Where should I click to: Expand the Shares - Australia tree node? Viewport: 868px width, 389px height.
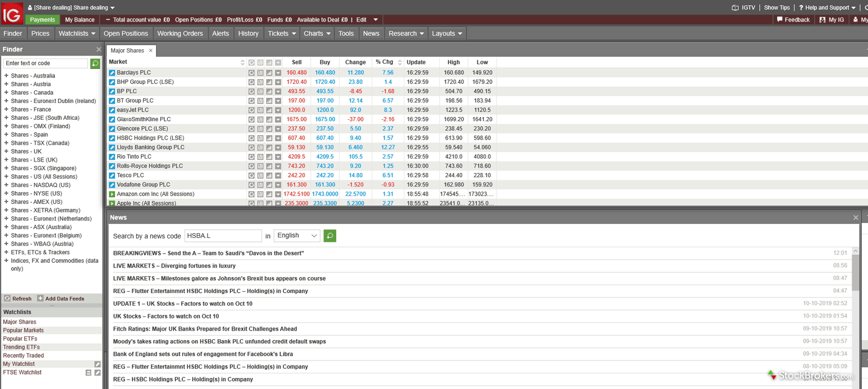(6, 76)
